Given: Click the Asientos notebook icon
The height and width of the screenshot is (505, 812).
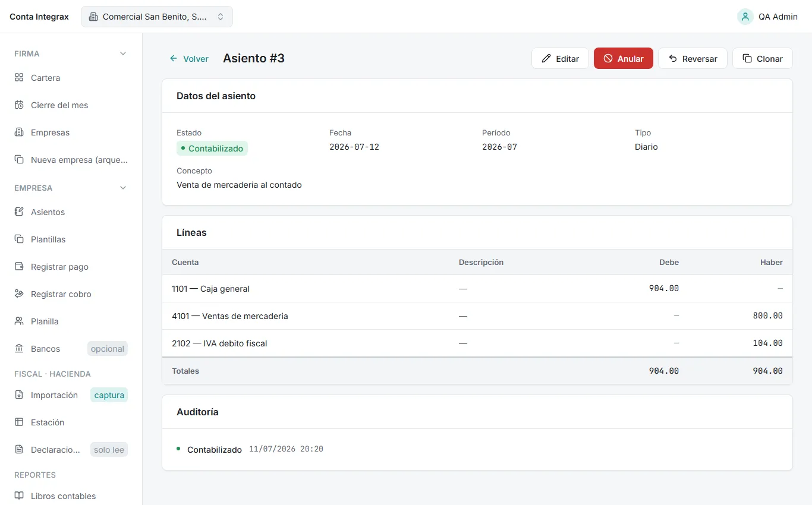Looking at the screenshot, I should pos(19,212).
